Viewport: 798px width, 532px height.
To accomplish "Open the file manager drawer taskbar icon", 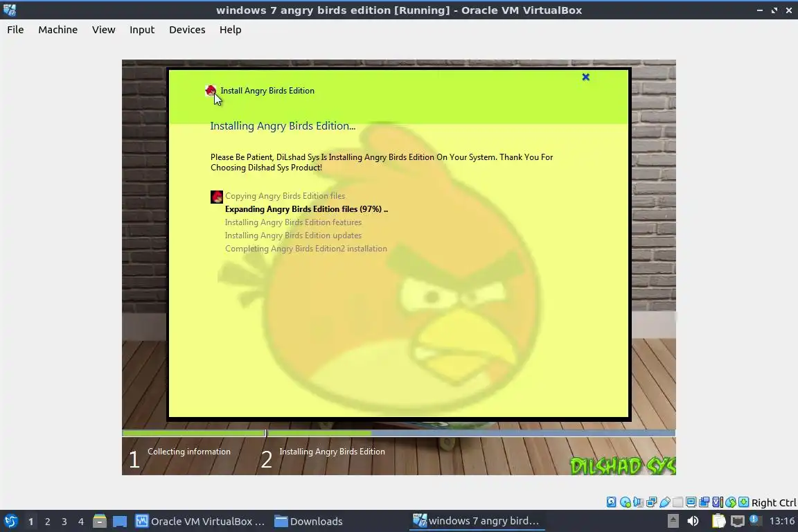I will [100, 522].
